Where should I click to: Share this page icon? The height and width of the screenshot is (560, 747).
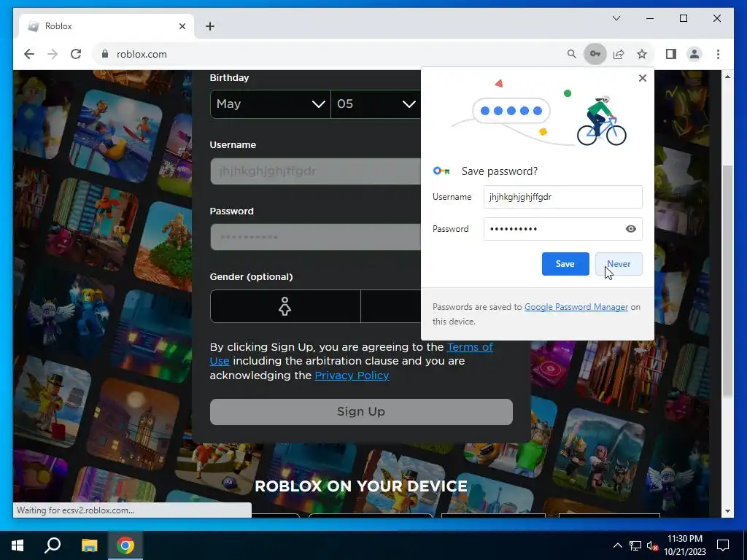[x=619, y=54]
